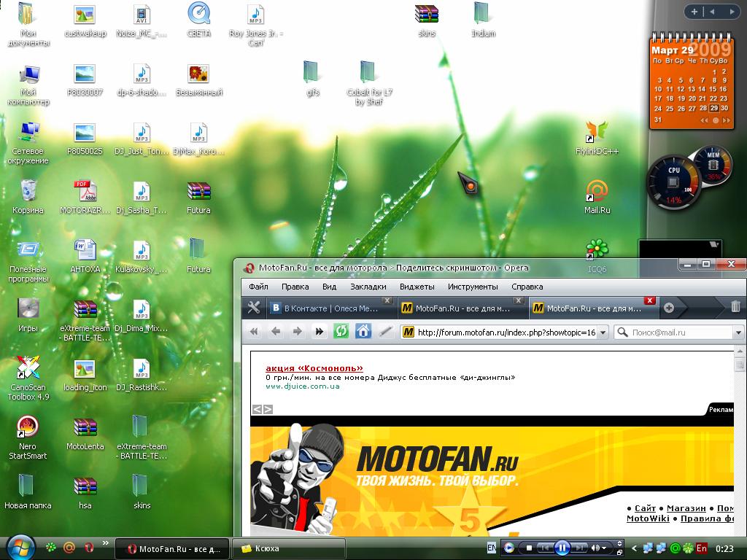Screen dimensions: 747x560
Task: Select the CanoScan Toolbox 4.9 shortcut
Action: pyautogui.click(x=28, y=379)
